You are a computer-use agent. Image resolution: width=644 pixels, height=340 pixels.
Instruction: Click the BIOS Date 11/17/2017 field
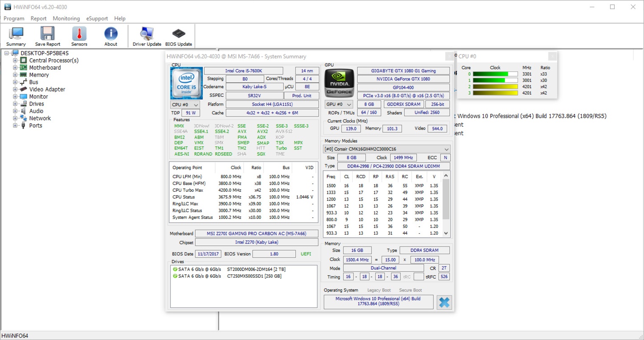208,254
